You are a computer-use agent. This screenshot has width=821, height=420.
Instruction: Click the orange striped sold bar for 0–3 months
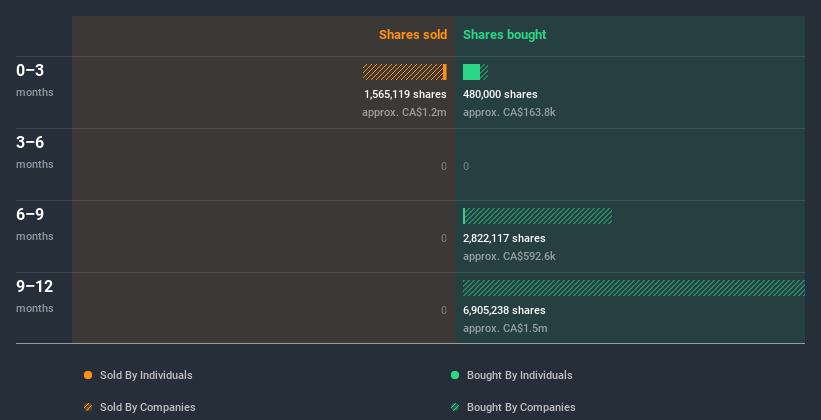(x=403, y=72)
